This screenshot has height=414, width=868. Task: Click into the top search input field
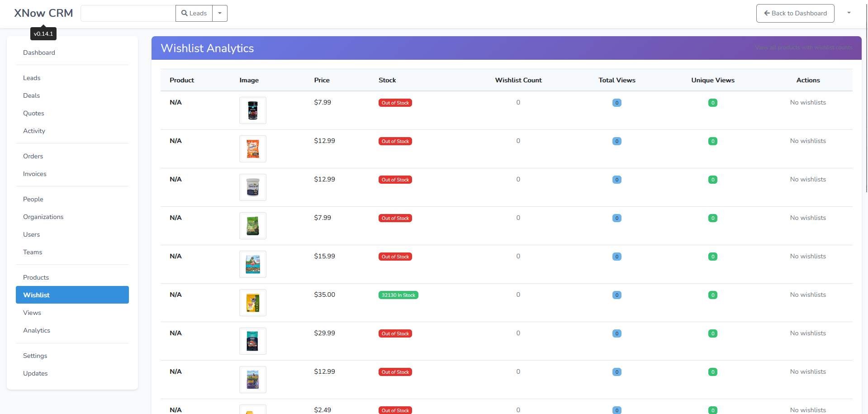(128, 13)
